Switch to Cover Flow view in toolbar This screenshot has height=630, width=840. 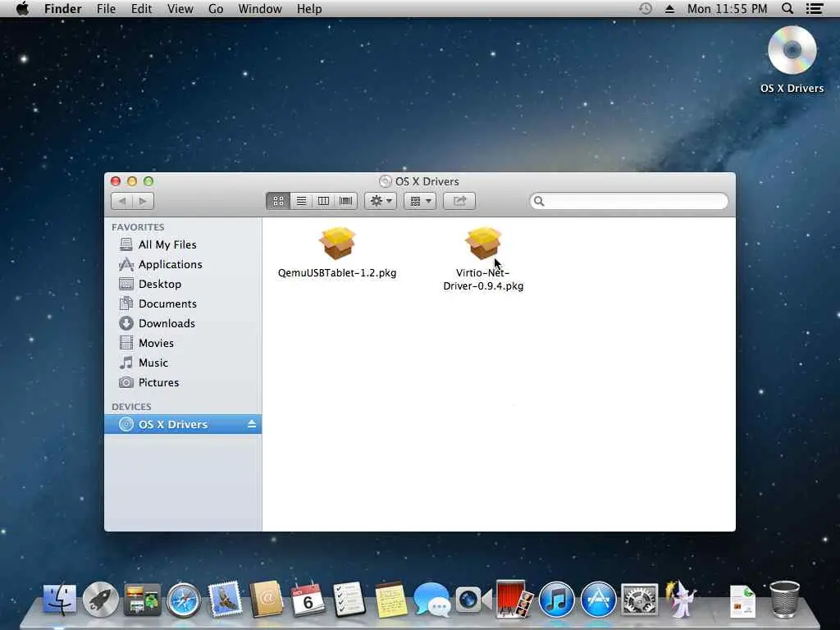coord(346,201)
